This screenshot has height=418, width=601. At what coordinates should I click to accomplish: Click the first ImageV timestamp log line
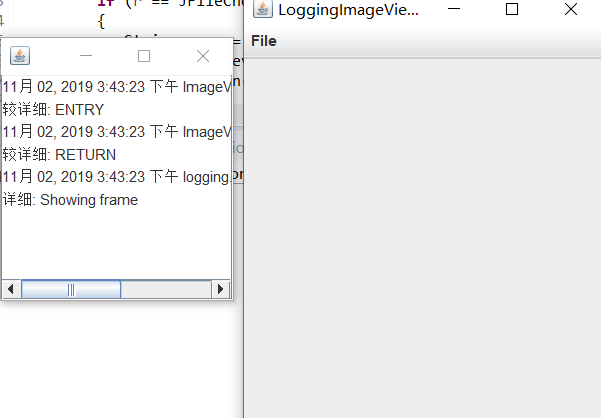coord(117,87)
